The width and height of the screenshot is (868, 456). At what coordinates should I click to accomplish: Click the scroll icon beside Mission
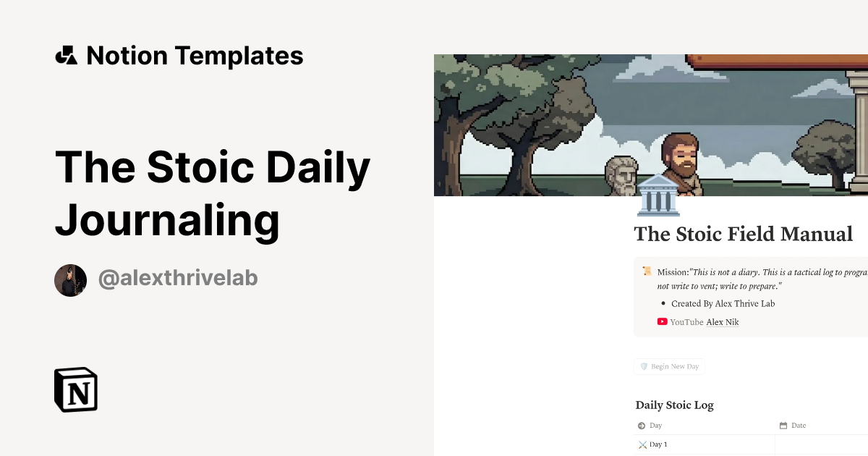pos(647,271)
